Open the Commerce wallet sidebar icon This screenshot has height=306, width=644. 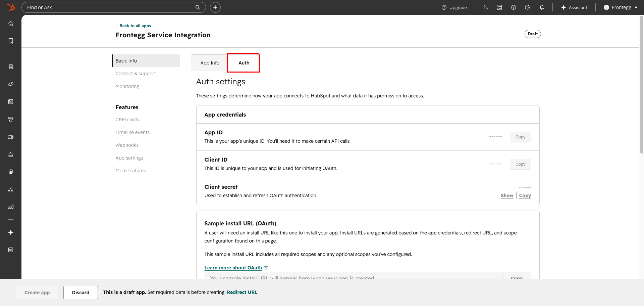click(x=11, y=137)
